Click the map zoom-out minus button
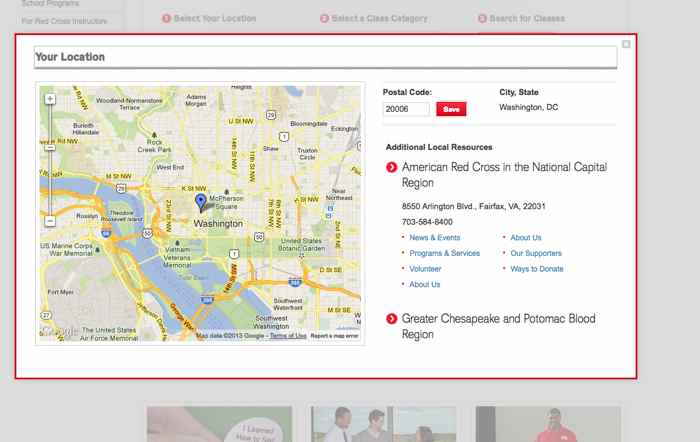Viewport: 700px width, 442px height. point(50,221)
